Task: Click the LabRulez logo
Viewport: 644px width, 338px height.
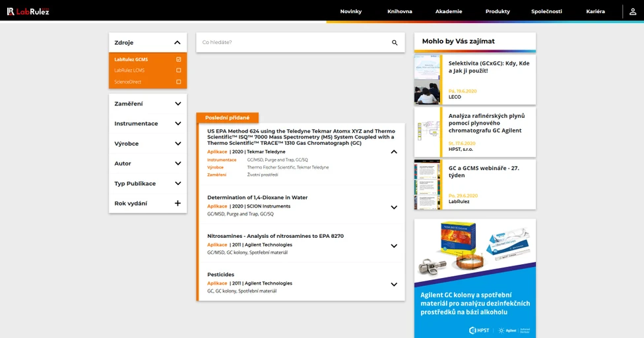Action: pos(28,11)
